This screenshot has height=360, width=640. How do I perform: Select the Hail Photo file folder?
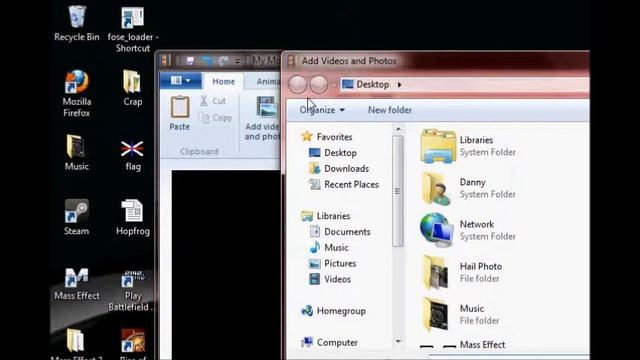[x=461, y=272]
